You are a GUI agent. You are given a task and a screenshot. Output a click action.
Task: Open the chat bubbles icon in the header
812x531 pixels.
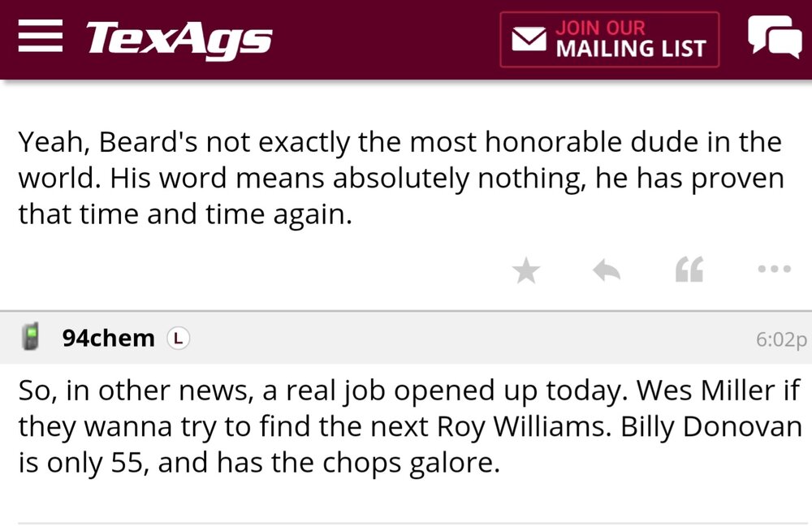[774, 37]
